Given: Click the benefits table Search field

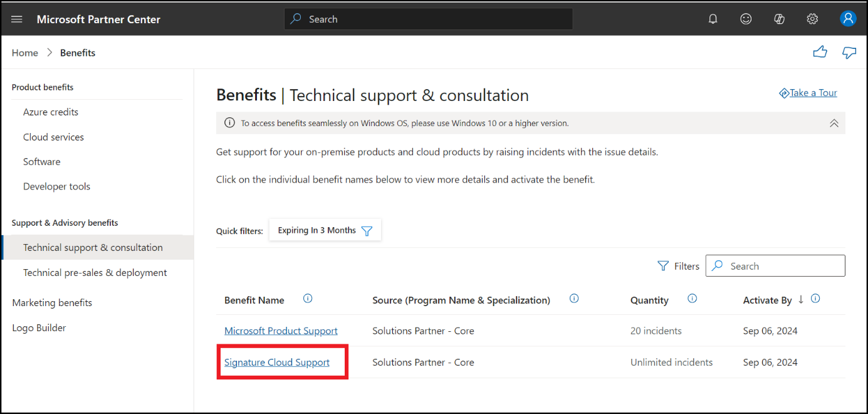Looking at the screenshot, I should click(x=775, y=265).
